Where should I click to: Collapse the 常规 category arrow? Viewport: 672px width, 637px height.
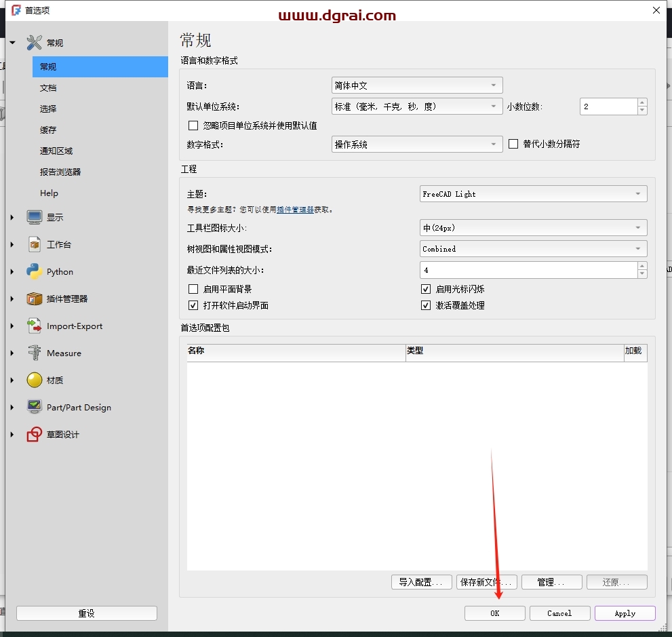pos(12,43)
